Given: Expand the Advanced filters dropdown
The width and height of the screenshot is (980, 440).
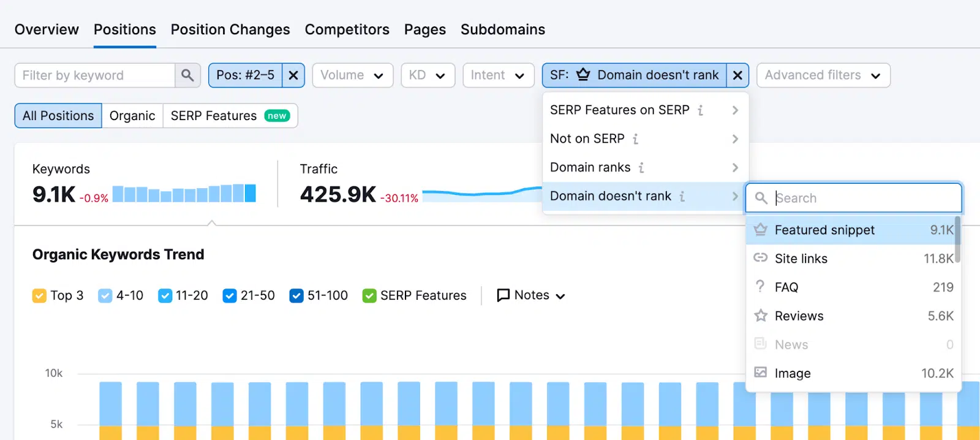Looking at the screenshot, I should (x=823, y=75).
